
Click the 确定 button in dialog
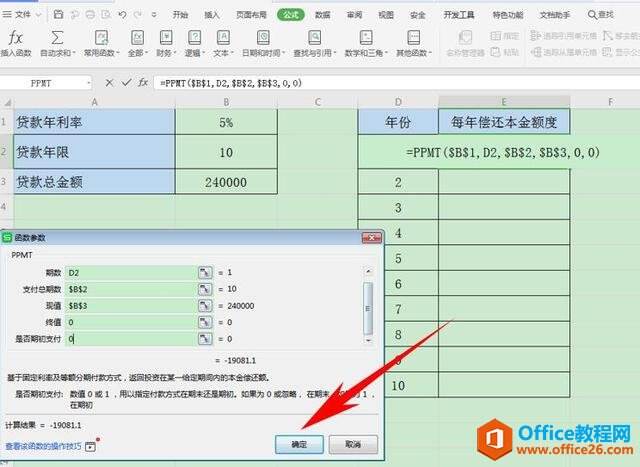click(x=299, y=444)
